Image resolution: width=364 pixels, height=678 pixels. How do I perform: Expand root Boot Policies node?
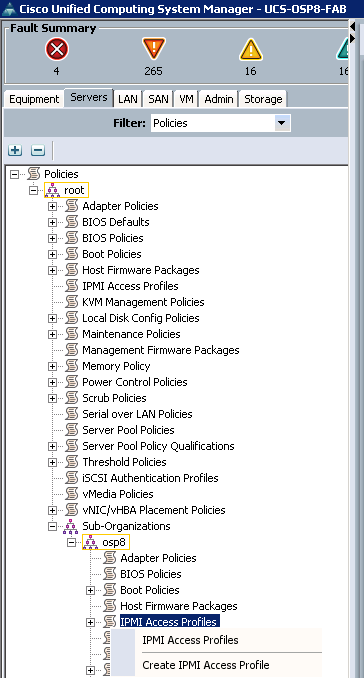coord(52,254)
